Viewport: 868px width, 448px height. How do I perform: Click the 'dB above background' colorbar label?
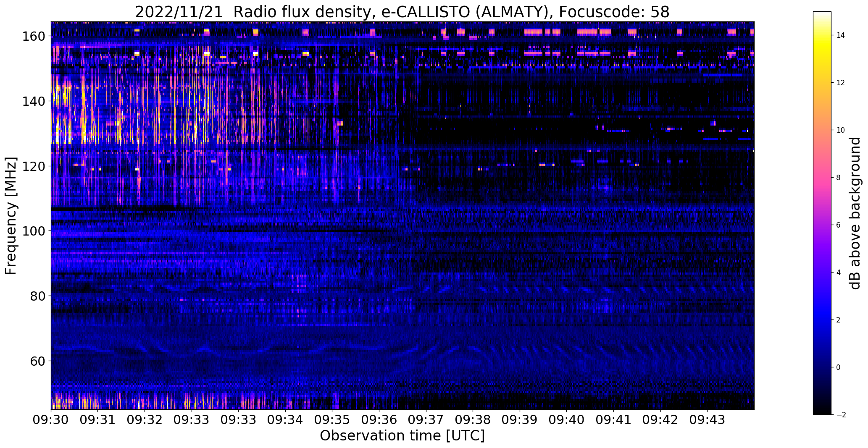click(855, 213)
